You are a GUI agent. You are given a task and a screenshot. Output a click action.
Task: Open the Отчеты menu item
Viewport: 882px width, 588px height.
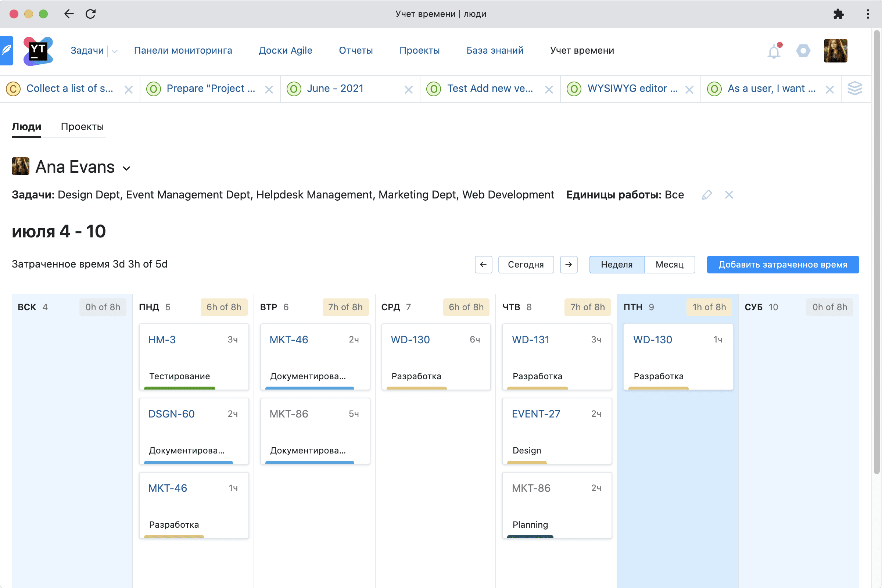(x=356, y=50)
